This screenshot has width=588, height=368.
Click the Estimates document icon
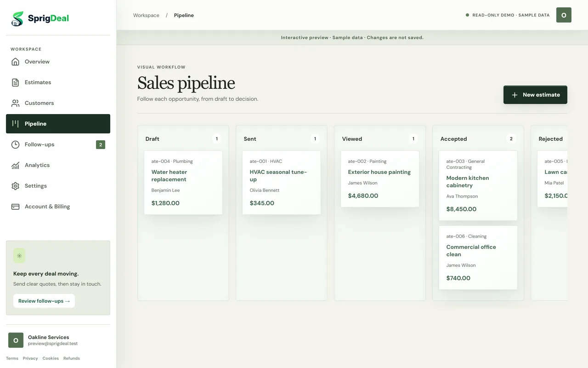click(x=16, y=82)
